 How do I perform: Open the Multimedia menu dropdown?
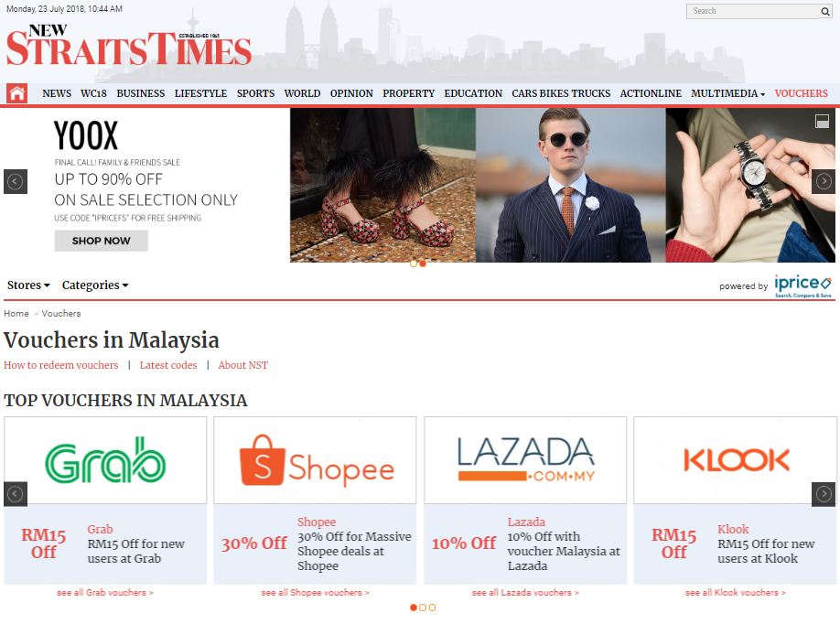click(727, 93)
